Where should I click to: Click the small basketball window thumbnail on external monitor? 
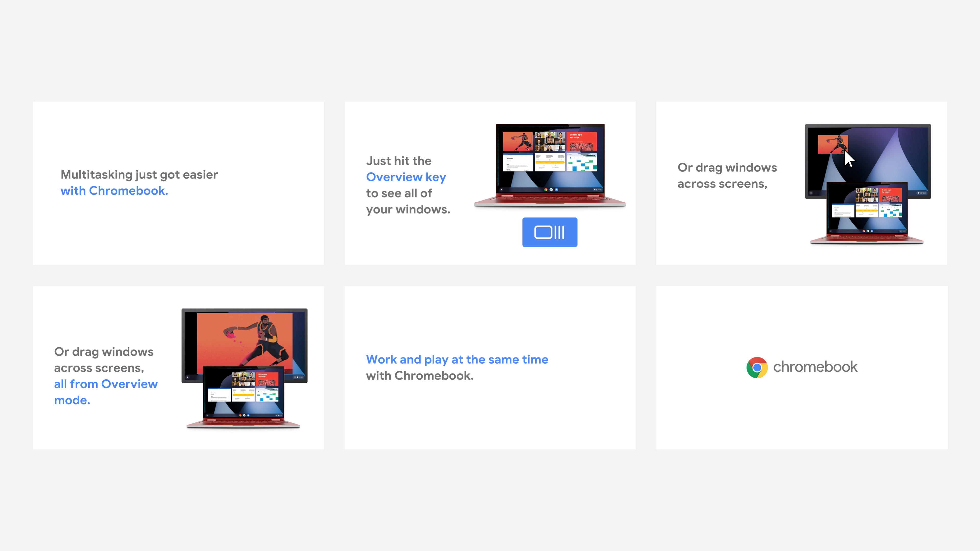[x=833, y=144]
